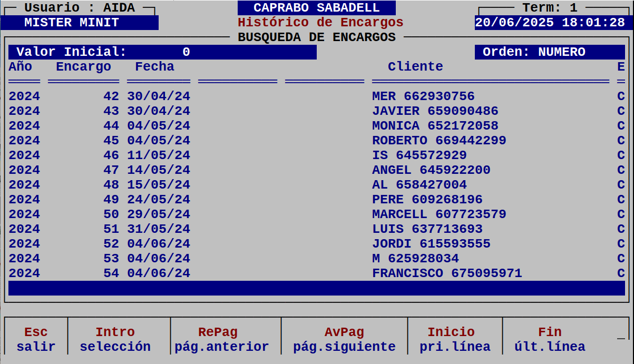Sort by the Año column header
634x364 pixels.
19,66
